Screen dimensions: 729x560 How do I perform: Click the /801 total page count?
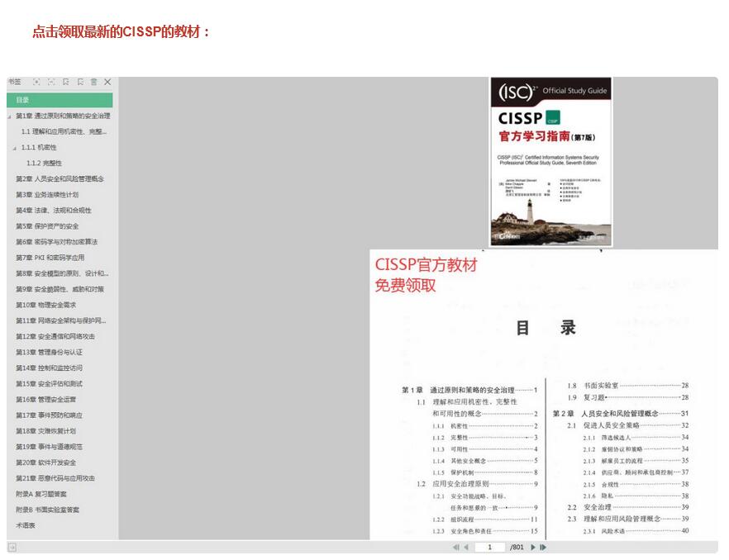[517, 548]
